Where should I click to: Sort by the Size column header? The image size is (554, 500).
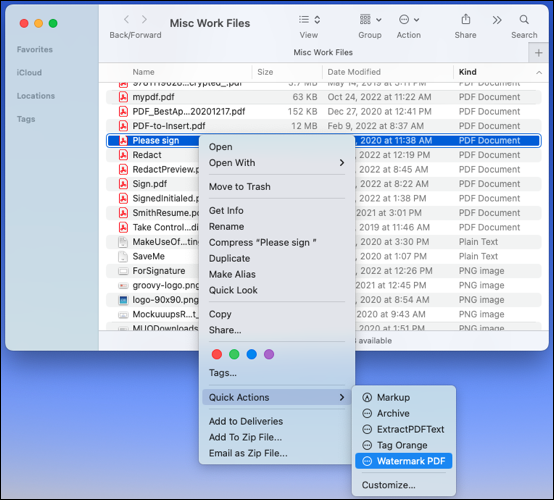265,72
